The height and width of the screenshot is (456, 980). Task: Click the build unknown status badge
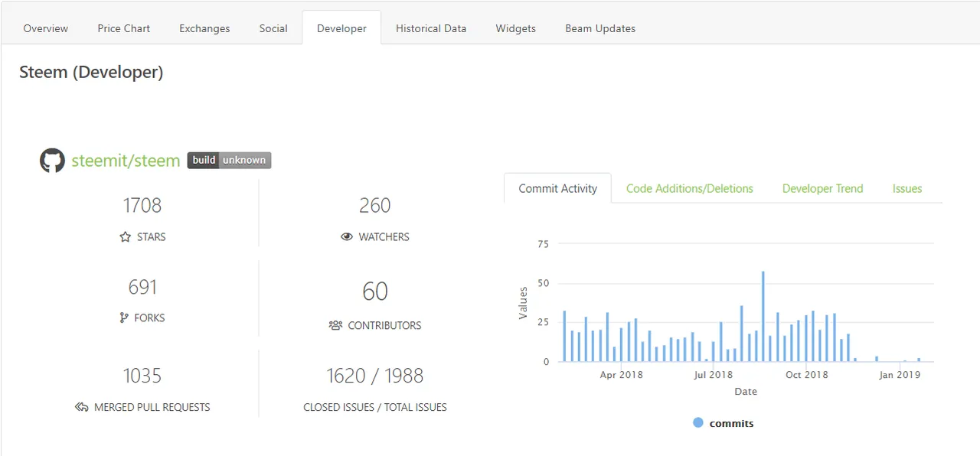click(x=229, y=161)
